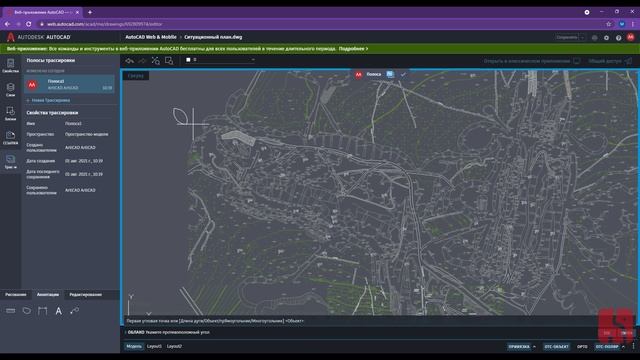The image size is (640, 360).
Task: Confirm the trace with the checkmark icon
Action: pyautogui.click(x=403, y=74)
